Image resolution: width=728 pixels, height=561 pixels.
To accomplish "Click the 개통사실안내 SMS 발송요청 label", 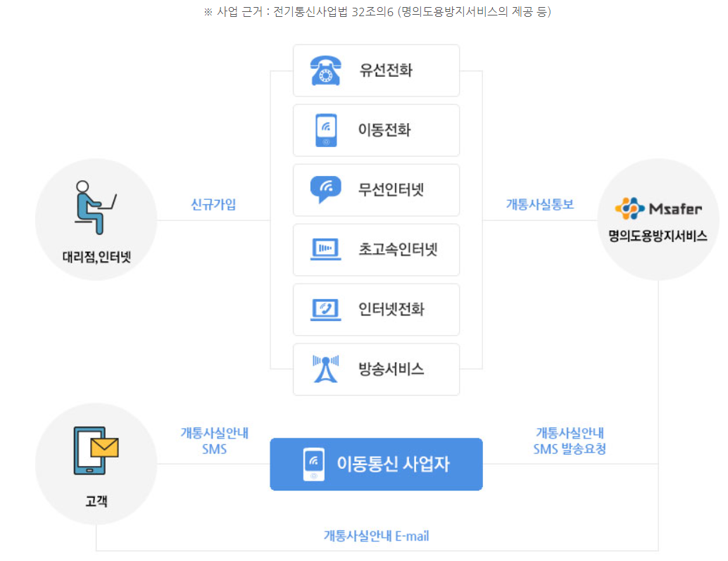I will pos(570,441).
